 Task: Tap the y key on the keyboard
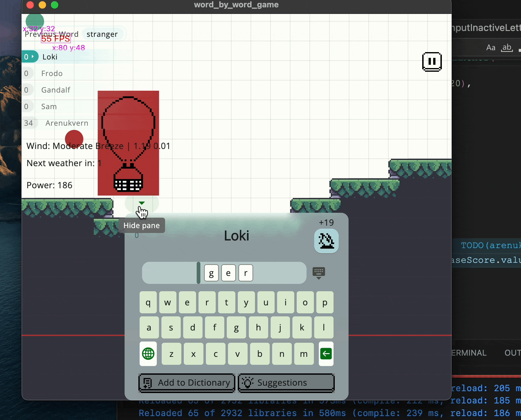(246, 302)
